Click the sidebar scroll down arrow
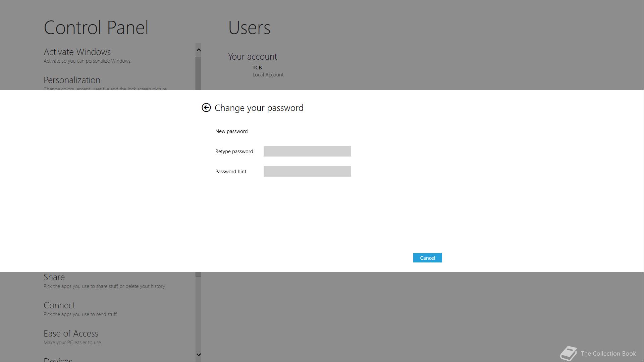Image resolution: width=644 pixels, height=362 pixels. point(199,355)
